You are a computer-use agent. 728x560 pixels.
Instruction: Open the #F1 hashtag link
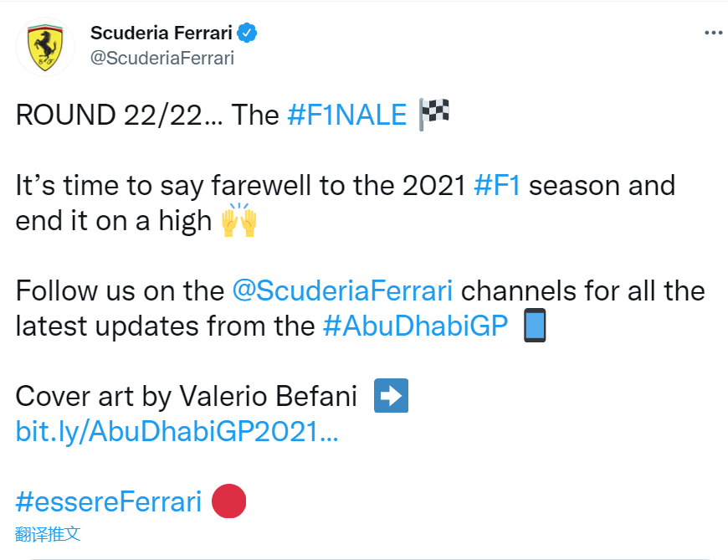click(497, 185)
